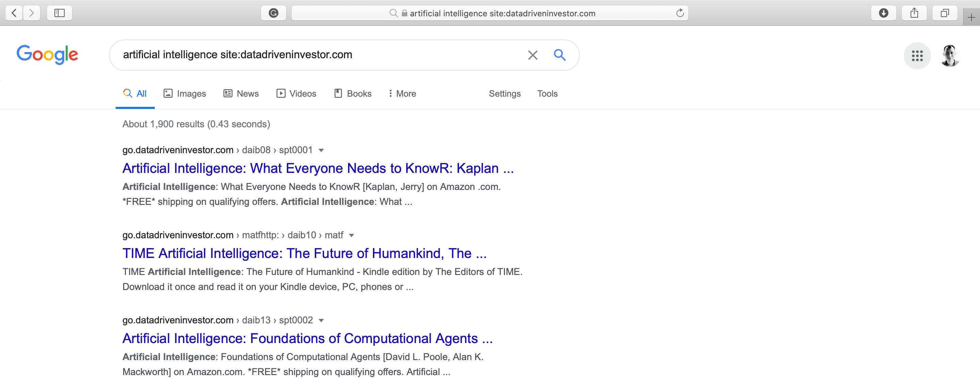Click snippet text '[Kaplan, Jerry] on Amazon .com.'
The height and width of the screenshot is (388, 980).
point(431,187)
